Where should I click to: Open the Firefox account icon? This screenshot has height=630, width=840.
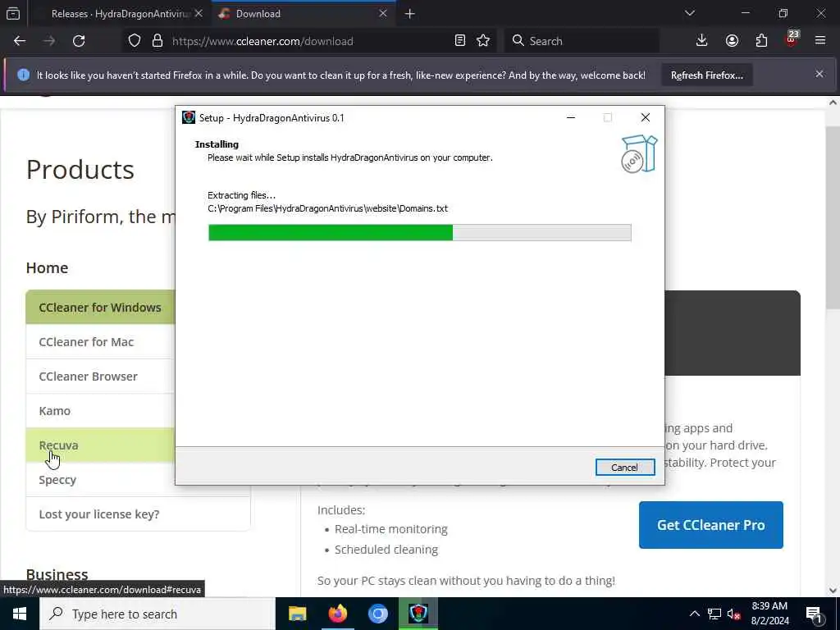click(x=732, y=41)
